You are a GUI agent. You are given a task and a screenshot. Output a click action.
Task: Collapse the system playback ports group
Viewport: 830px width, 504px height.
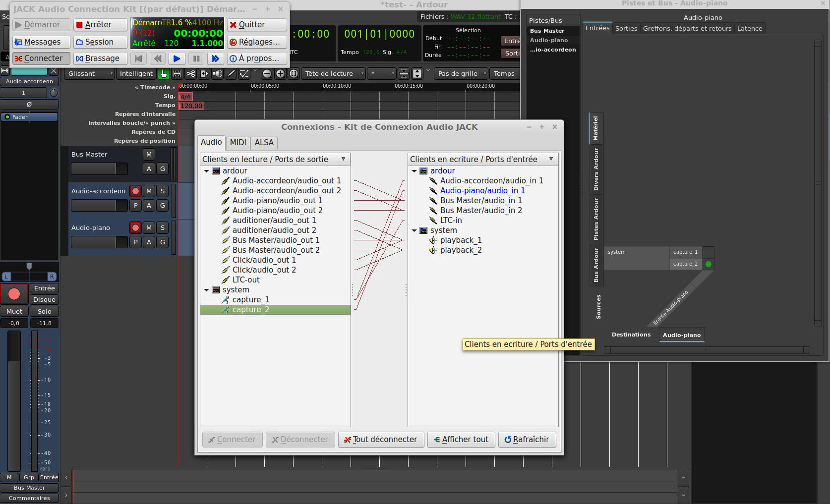click(415, 230)
